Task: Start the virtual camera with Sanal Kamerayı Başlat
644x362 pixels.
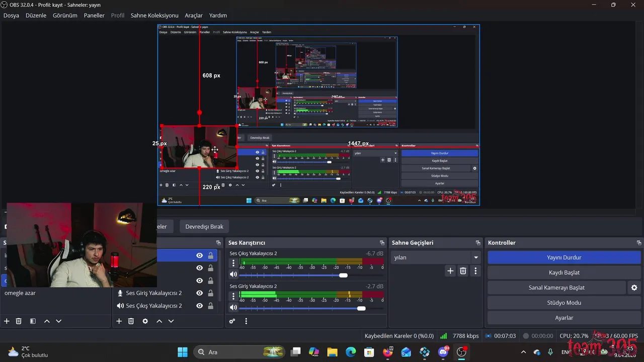Action: [556, 288]
